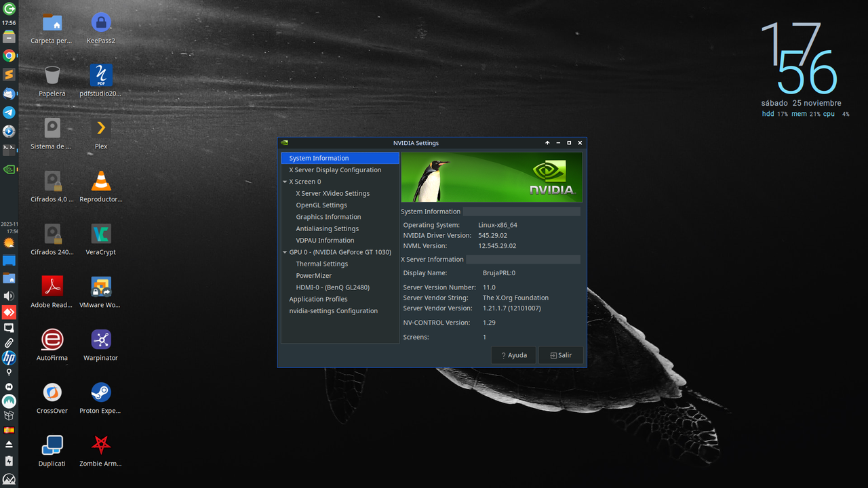Launch Proton Experimental Steam icon
This screenshot has height=488, width=868.
coord(101,392)
